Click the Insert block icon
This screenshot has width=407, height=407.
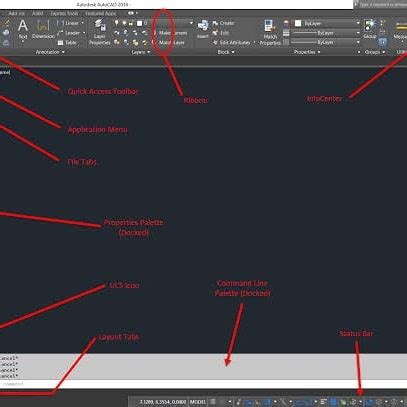click(203, 29)
